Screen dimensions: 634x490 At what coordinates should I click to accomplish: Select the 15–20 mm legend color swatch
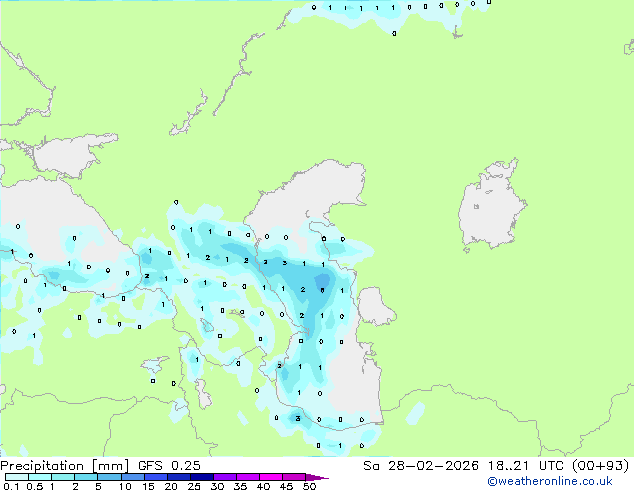click(155, 477)
